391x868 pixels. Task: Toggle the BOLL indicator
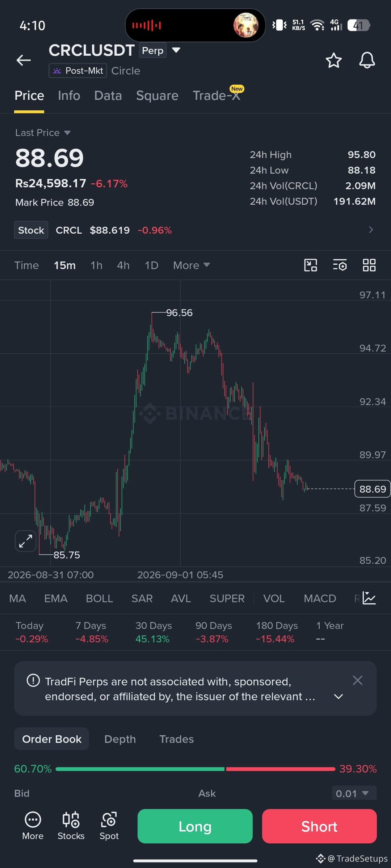click(100, 599)
